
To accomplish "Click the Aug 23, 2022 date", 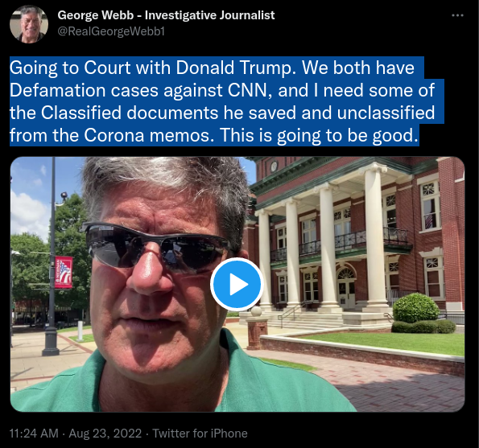I will [105, 434].
